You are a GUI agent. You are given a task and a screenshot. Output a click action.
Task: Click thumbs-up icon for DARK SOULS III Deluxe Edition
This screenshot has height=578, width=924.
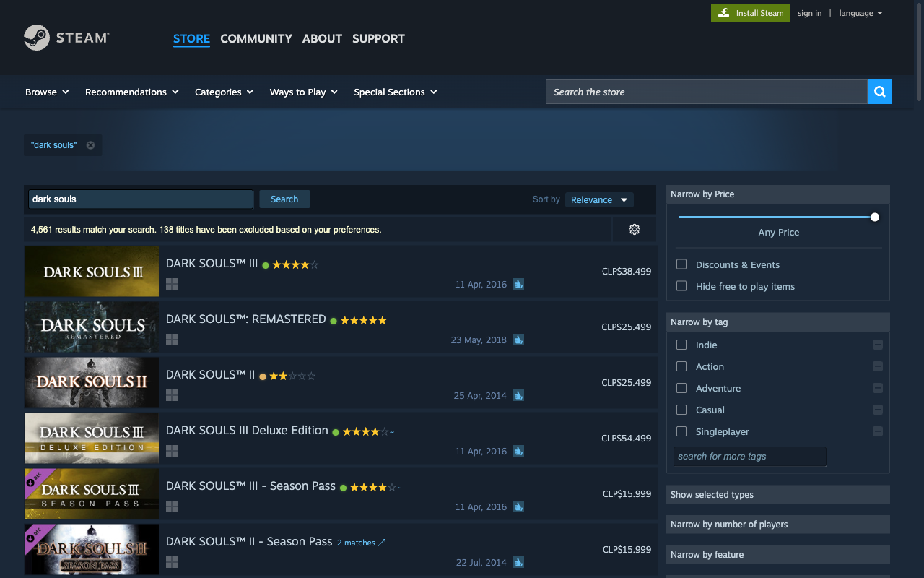tap(518, 451)
